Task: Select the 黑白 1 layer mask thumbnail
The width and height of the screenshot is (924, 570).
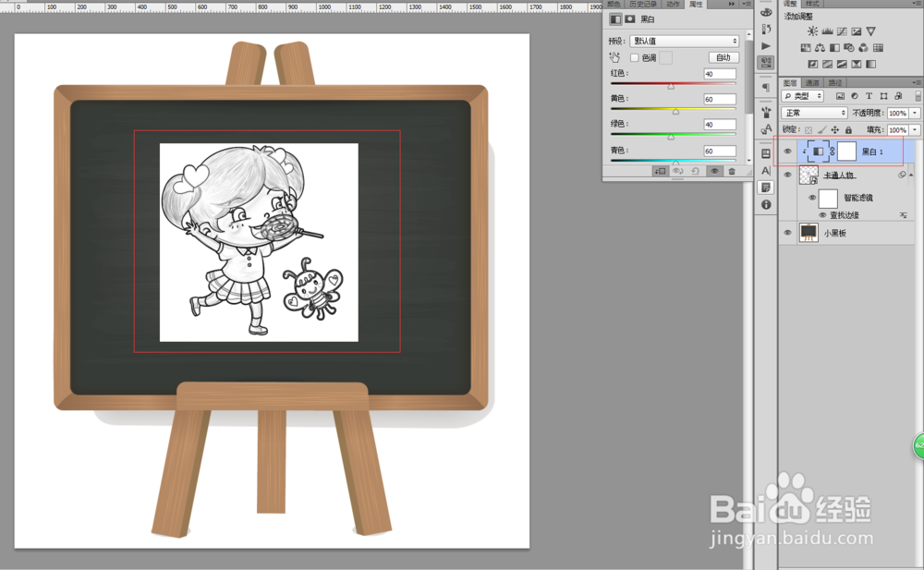Action: coord(846,152)
